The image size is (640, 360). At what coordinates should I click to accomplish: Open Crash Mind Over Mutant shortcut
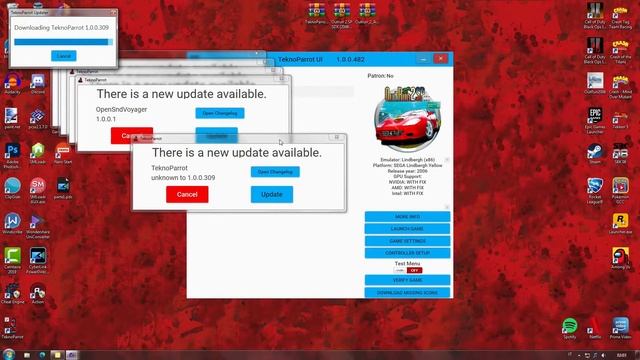tap(620, 87)
